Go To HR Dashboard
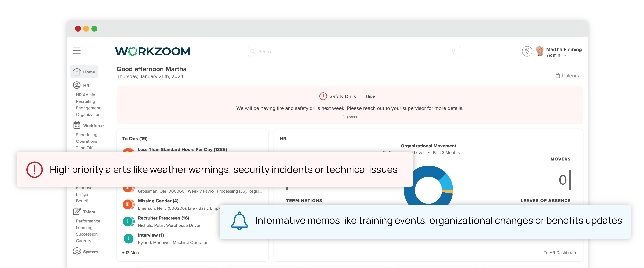The image size is (644, 268). (x=561, y=253)
